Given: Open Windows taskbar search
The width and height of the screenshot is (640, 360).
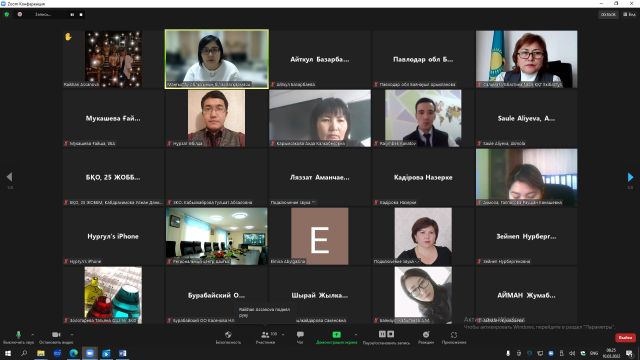Looking at the screenshot, I should click(24, 353).
